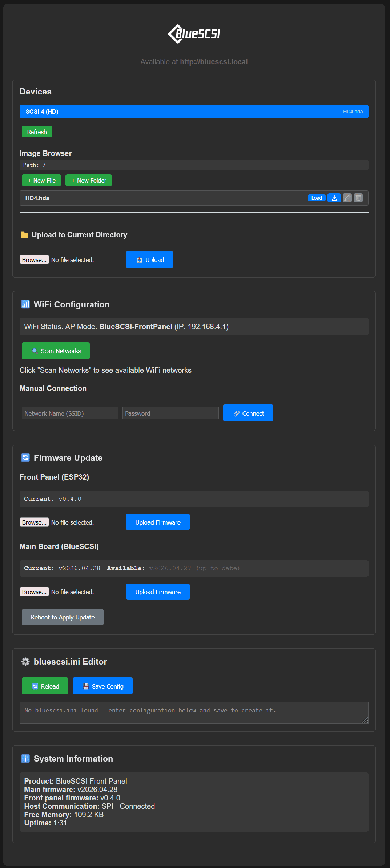This screenshot has width=390, height=868.
Task: Scan for available WiFi networks
Action: coord(56,351)
